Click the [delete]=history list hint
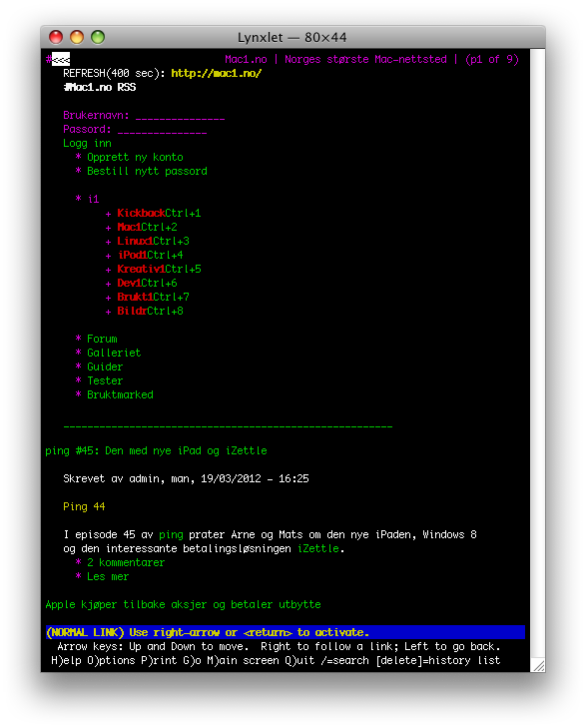Screen dimensions: 586x728 (438, 660)
